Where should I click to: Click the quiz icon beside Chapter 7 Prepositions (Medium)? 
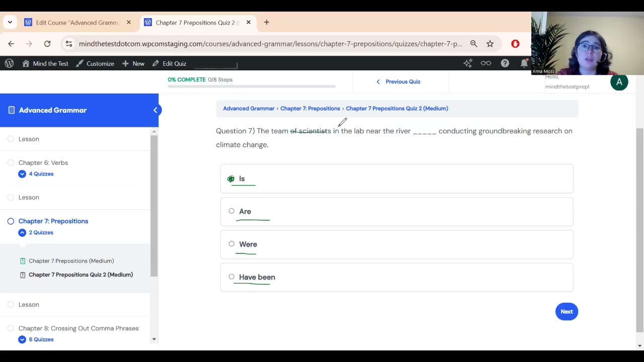[23, 260]
